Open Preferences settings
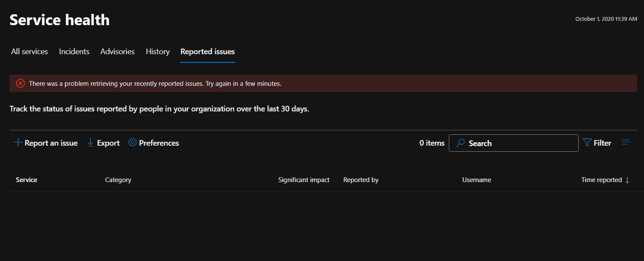644x261 pixels. point(154,143)
